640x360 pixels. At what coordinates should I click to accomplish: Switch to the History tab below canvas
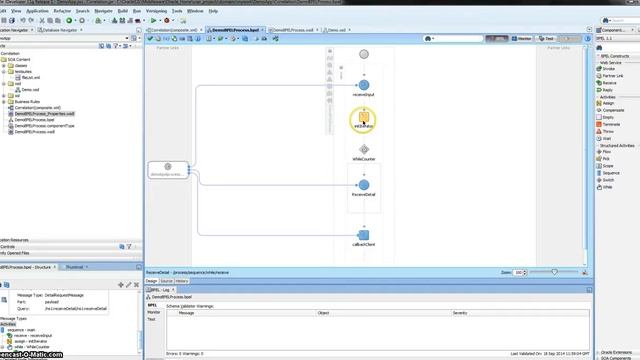[x=182, y=281]
